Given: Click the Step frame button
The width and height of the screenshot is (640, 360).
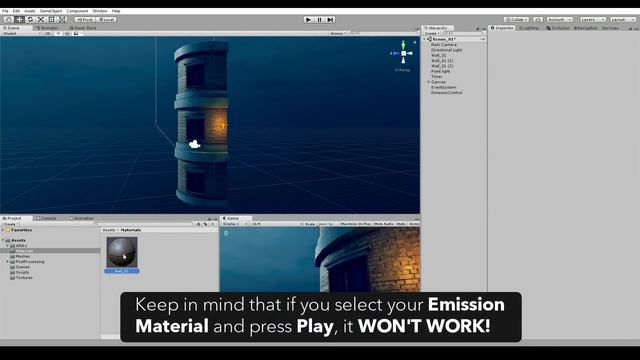Looking at the screenshot, I should coord(330,20).
